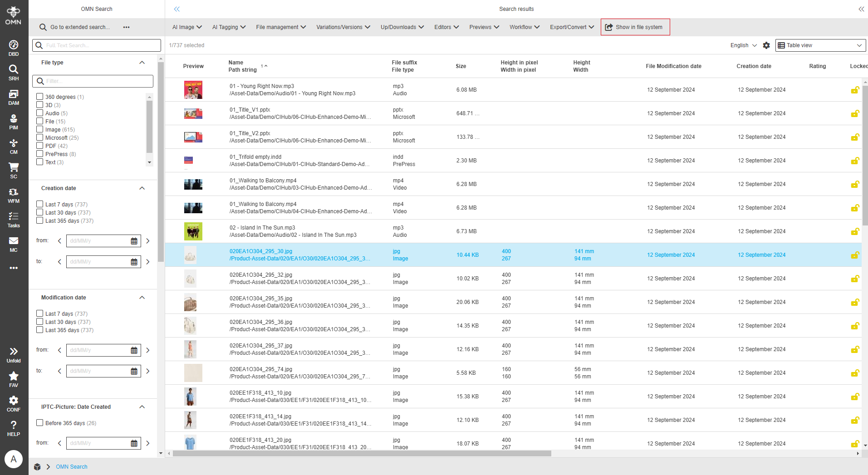868x475 pixels.
Task: Open the AI Tagging menu
Action: (229, 27)
